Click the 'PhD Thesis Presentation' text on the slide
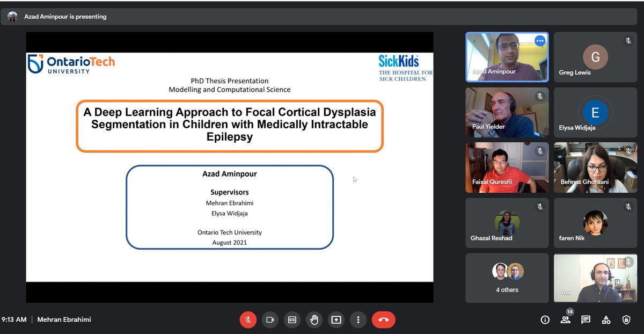The image size is (644, 334). coord(230,81)
